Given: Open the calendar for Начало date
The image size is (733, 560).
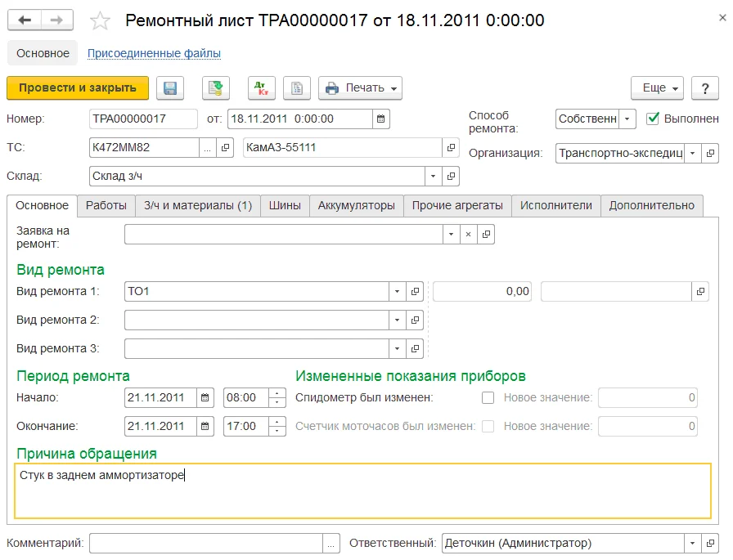Looking at the screenshot, I should click(205, 399).
